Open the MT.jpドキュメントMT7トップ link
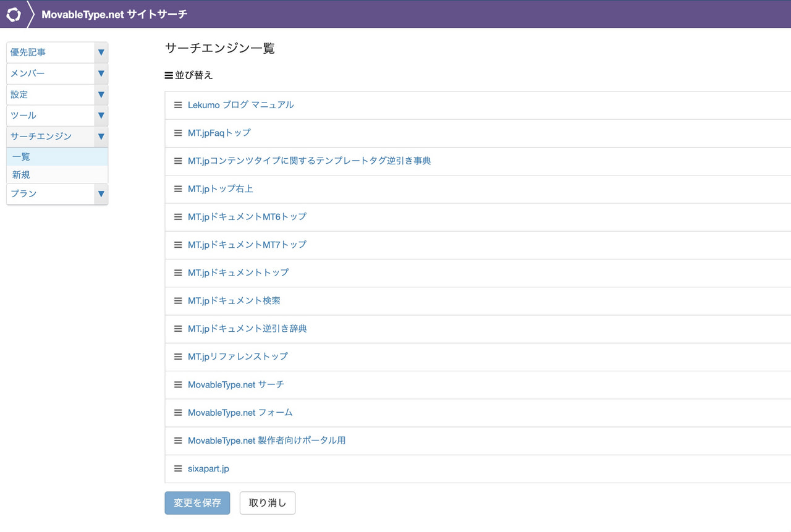 coord(247,245)
